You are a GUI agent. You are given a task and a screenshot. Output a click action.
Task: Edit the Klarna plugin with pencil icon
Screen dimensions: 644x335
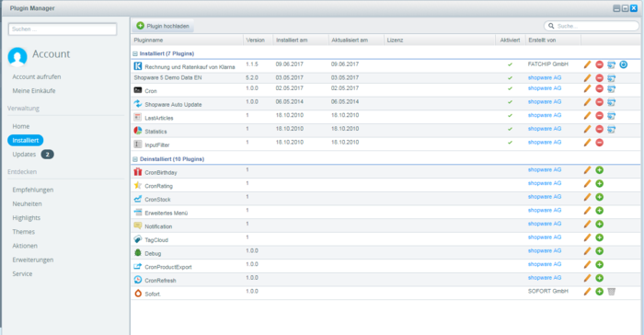(587, 64)
